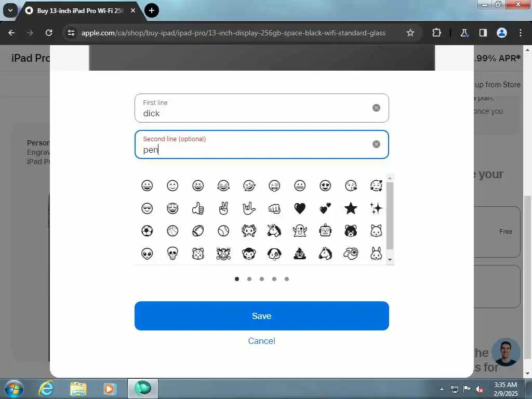Open the Chrome three-dot menu

coord(521,33)
